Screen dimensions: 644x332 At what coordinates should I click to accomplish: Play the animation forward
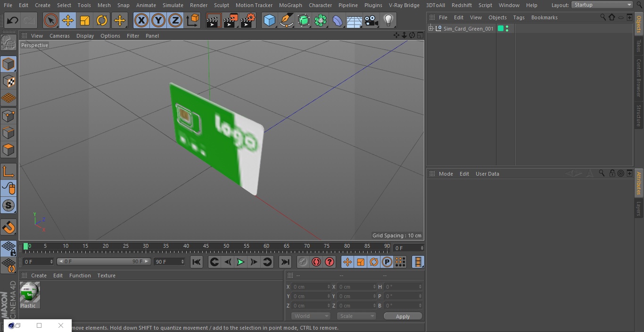coord(240,262)
